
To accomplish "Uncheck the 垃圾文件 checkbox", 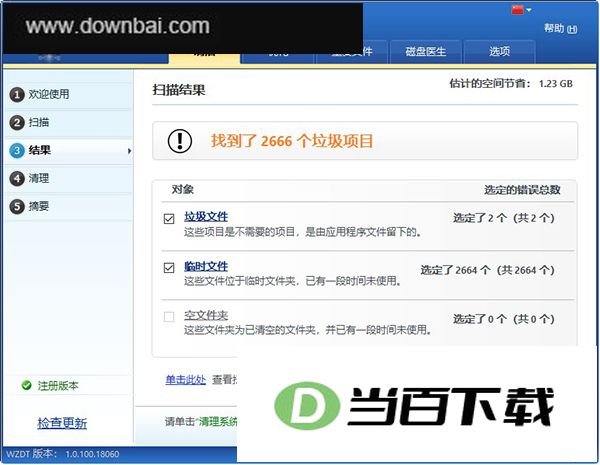I will (169, 219).
